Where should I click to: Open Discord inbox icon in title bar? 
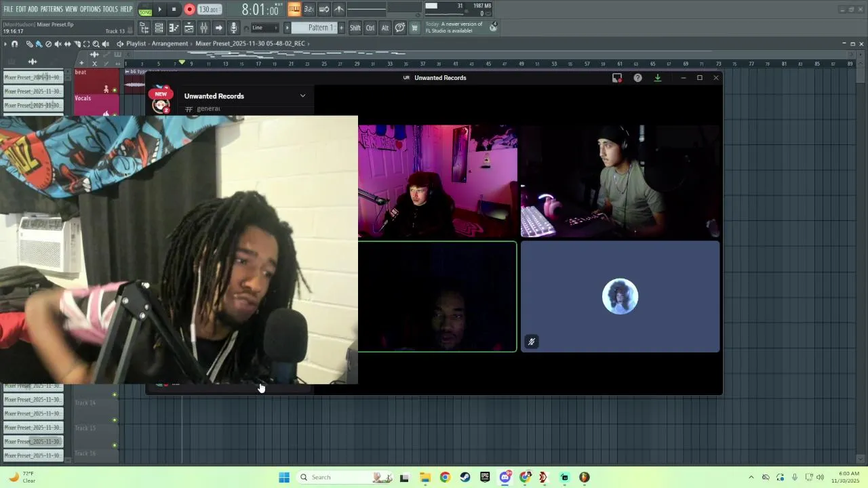(x=617, y=78)
